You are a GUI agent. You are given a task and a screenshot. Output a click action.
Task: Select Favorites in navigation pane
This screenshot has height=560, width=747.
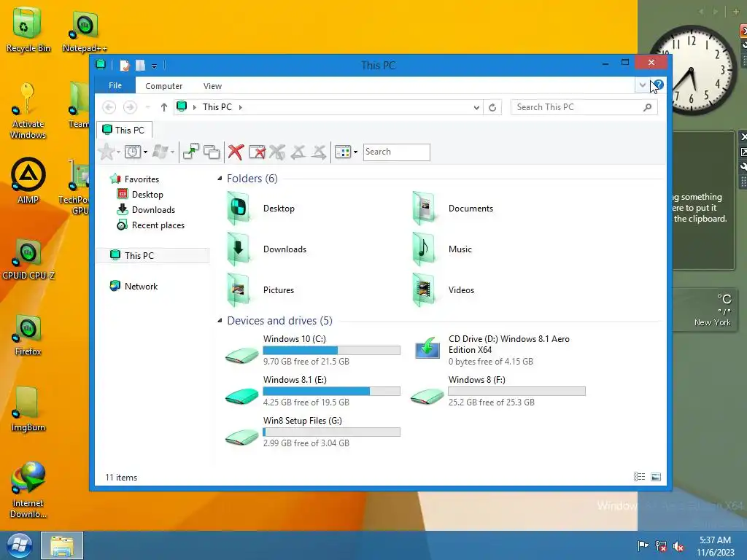point(135,179)
